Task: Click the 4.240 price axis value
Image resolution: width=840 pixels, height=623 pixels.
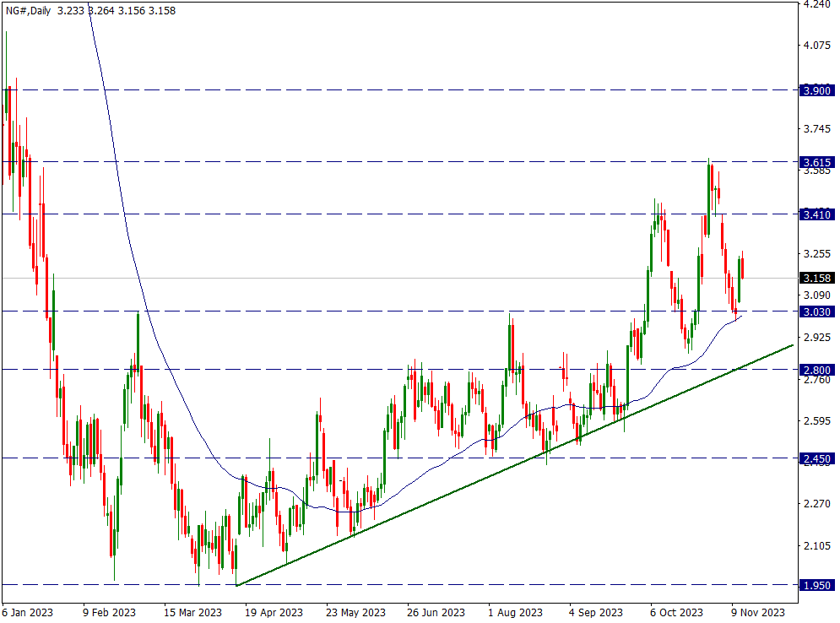Action: click(816, 4)
